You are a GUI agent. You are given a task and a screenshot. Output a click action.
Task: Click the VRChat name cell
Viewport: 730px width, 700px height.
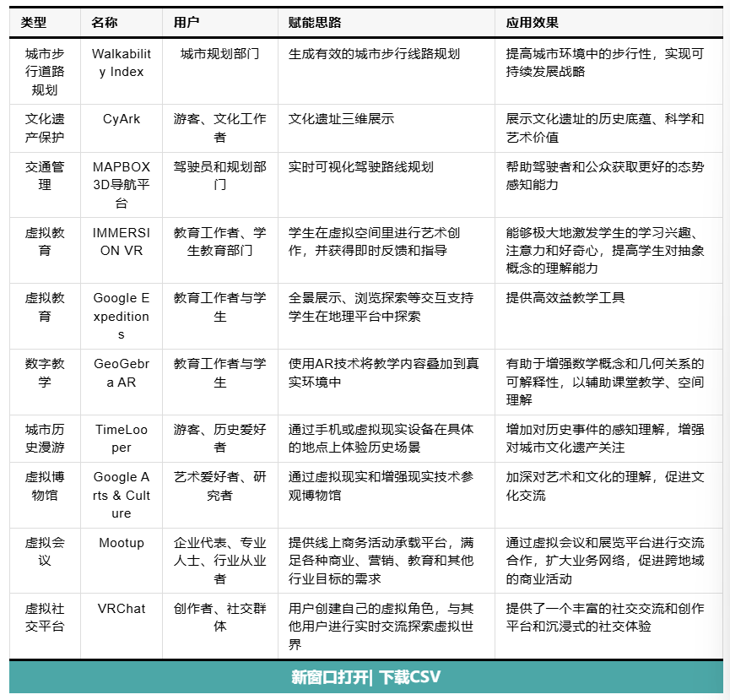[122, 609]
